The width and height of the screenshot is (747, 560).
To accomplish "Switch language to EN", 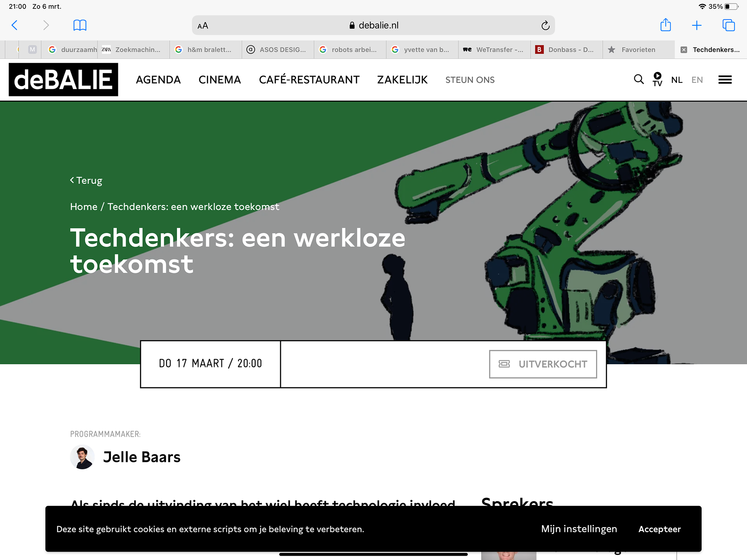I will click(697, 80).
